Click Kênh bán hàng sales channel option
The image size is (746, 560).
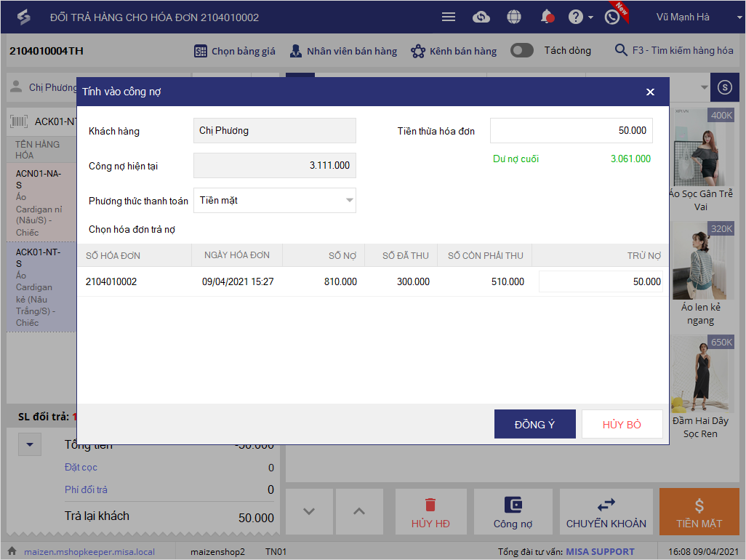point(454,51)
